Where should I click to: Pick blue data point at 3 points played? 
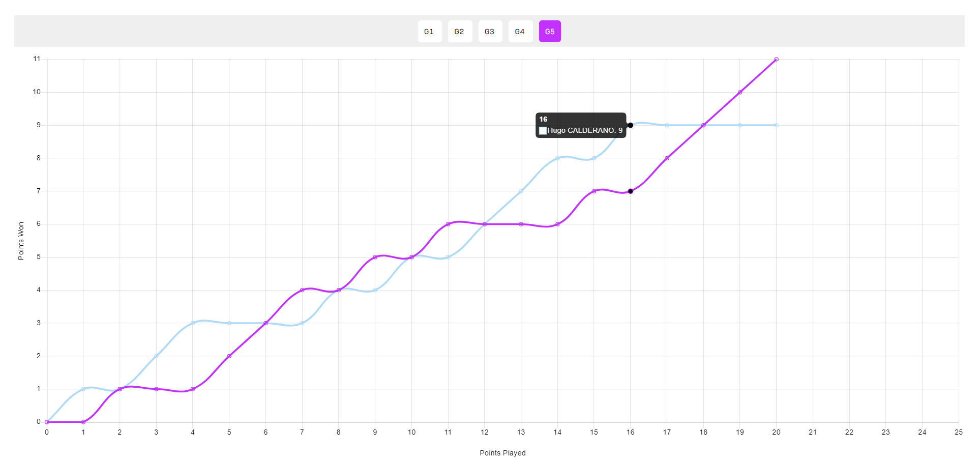(x=156, y=356)
